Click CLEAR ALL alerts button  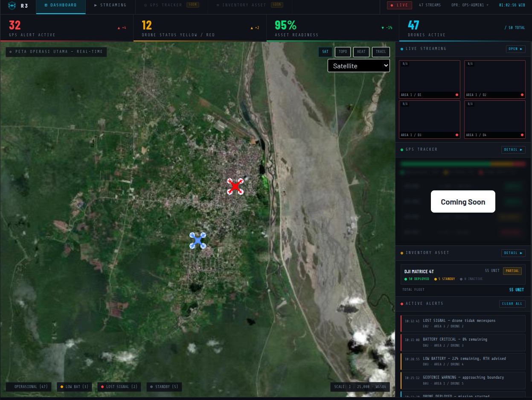512,304
